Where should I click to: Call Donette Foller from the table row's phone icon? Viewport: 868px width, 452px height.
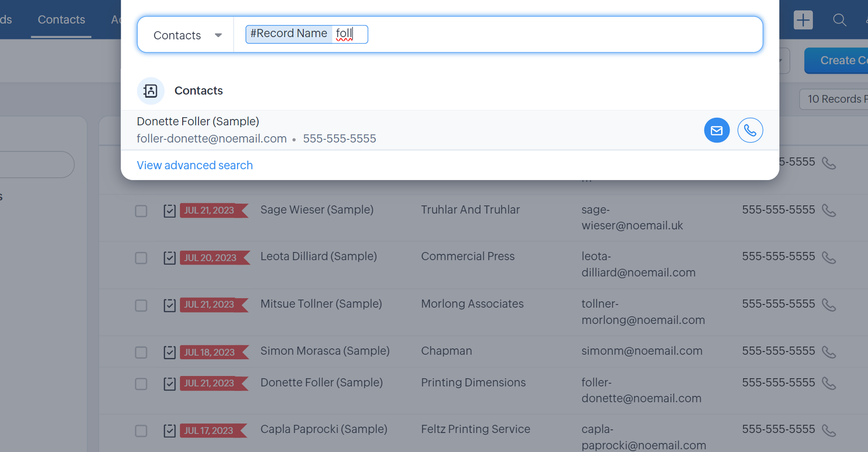click(x=829, y=384)
